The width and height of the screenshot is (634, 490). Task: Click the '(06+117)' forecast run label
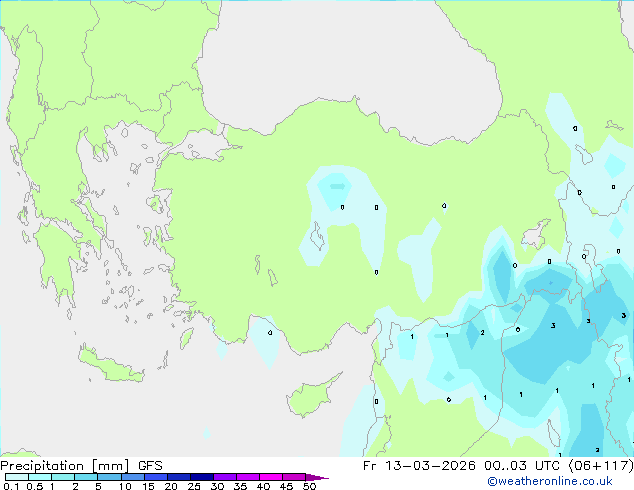point(601,466)
